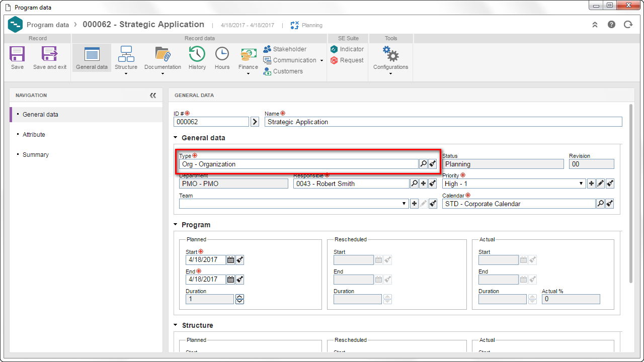Click the Duration stepper in Planned

coord(239,299)
